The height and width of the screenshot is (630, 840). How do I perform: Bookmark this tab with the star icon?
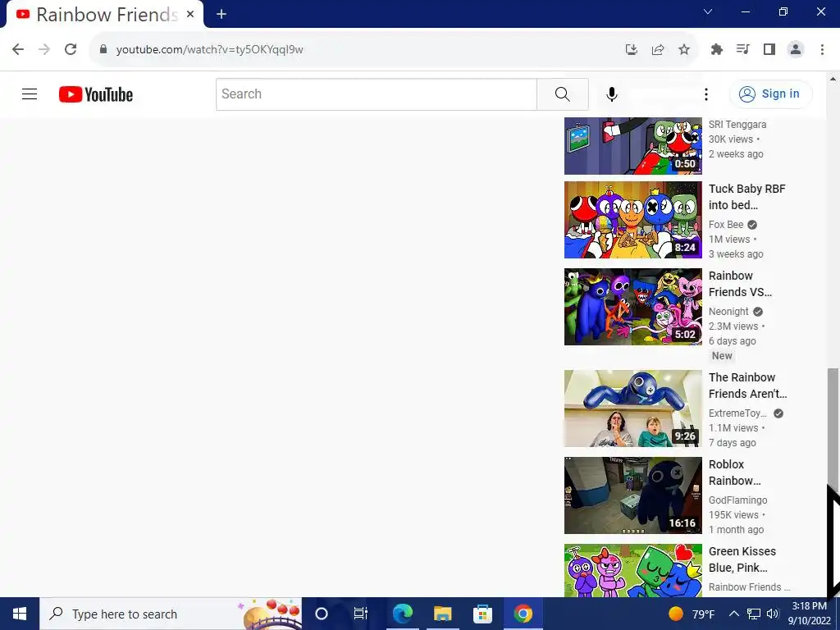[684, 49]
